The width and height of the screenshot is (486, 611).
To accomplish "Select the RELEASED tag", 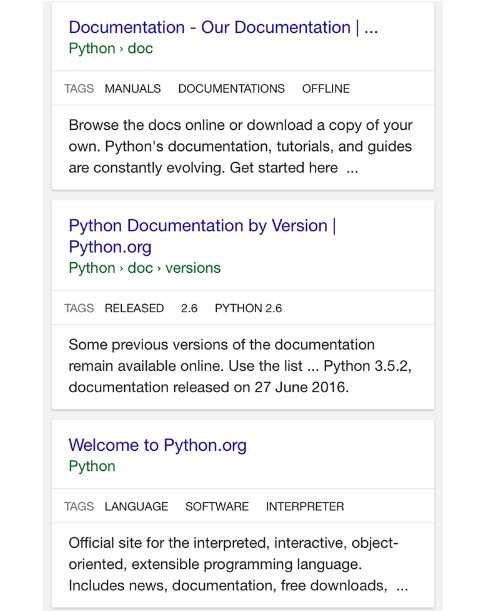I will pos(134,308).
